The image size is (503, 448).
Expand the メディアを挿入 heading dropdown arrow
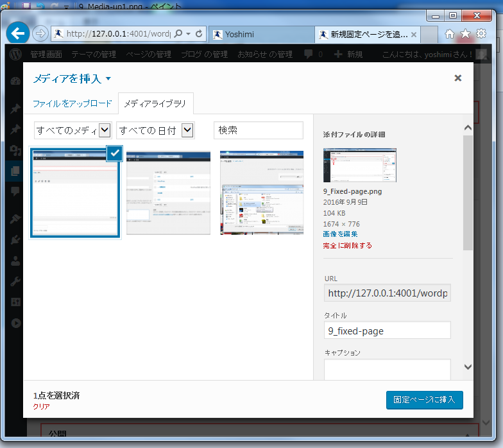pos(108,79)
